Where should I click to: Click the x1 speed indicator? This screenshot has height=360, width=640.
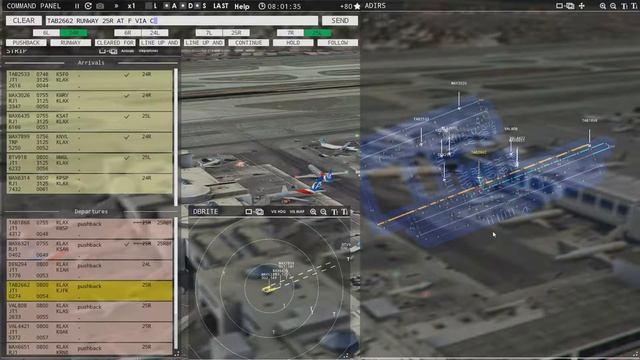[x=131, y=6]
